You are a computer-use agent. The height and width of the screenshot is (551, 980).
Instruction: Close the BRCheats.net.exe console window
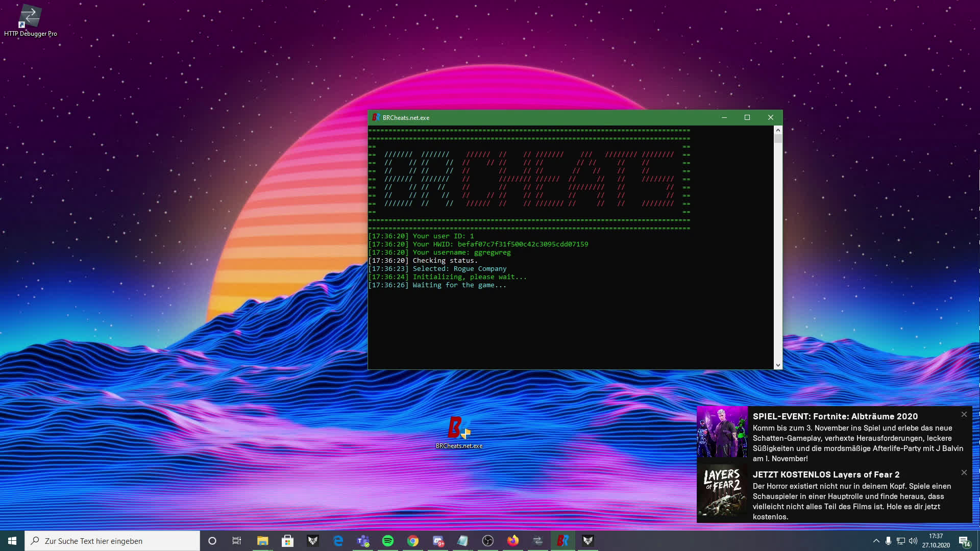click(771, 117)
